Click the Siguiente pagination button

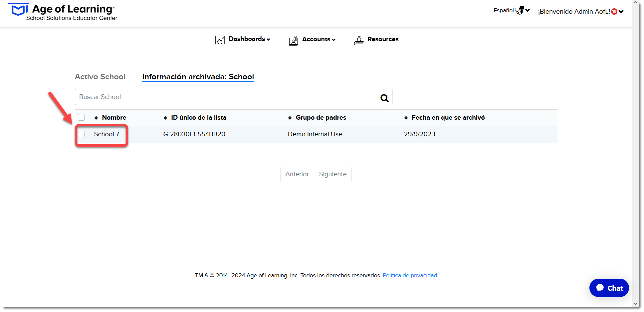click(333, 174)
